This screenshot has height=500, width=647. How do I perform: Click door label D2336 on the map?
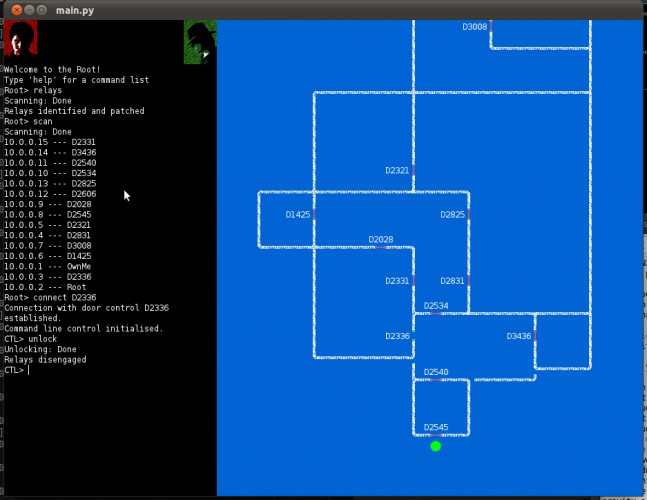point(397,336)
